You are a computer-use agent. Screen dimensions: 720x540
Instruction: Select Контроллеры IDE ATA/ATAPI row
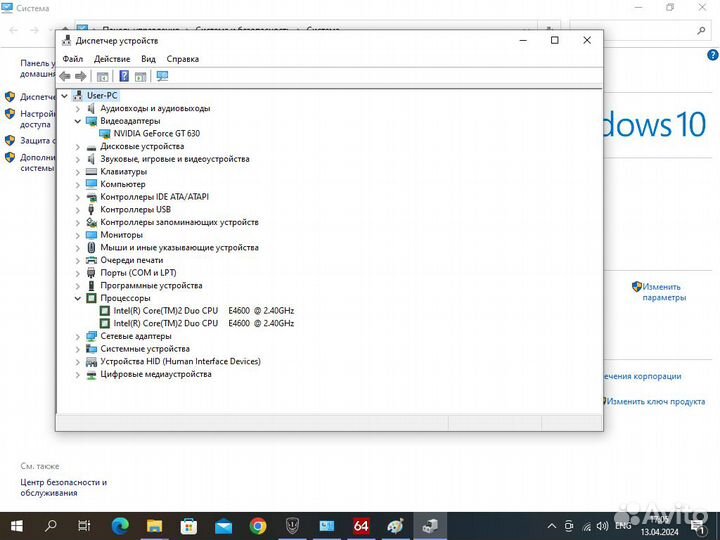(x=154, y=197)
